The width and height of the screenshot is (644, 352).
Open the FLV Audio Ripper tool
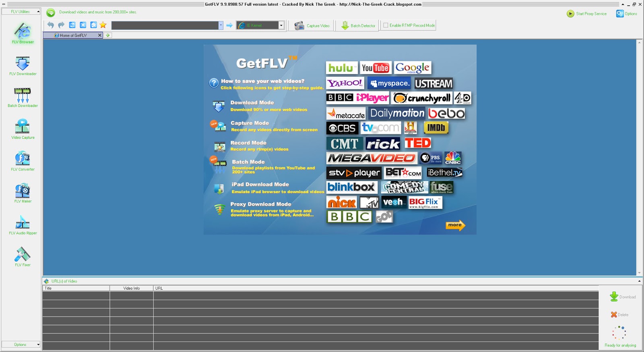point(23,225)
